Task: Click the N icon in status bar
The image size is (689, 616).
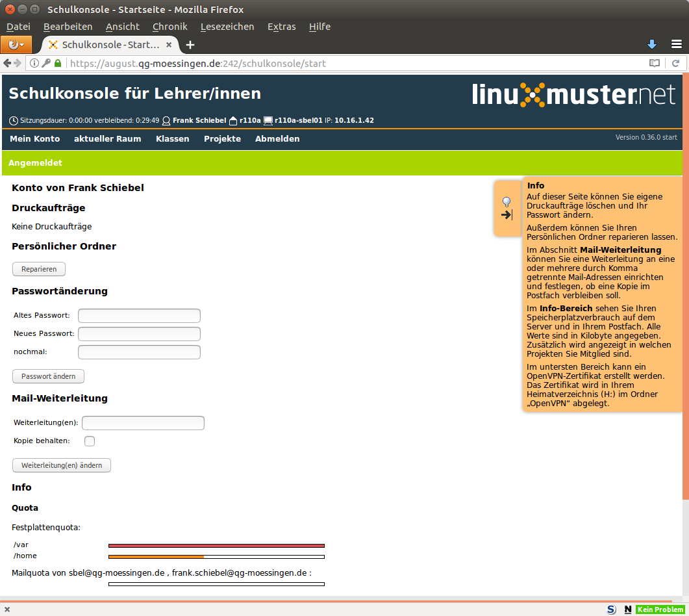Action: click(x=627, y=610)
